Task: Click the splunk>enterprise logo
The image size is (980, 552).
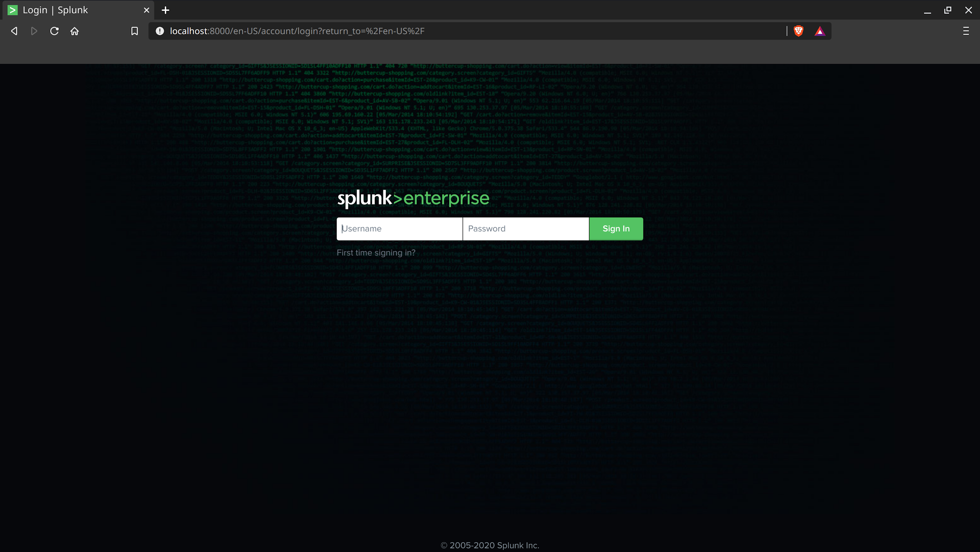Action: [413, 199]
